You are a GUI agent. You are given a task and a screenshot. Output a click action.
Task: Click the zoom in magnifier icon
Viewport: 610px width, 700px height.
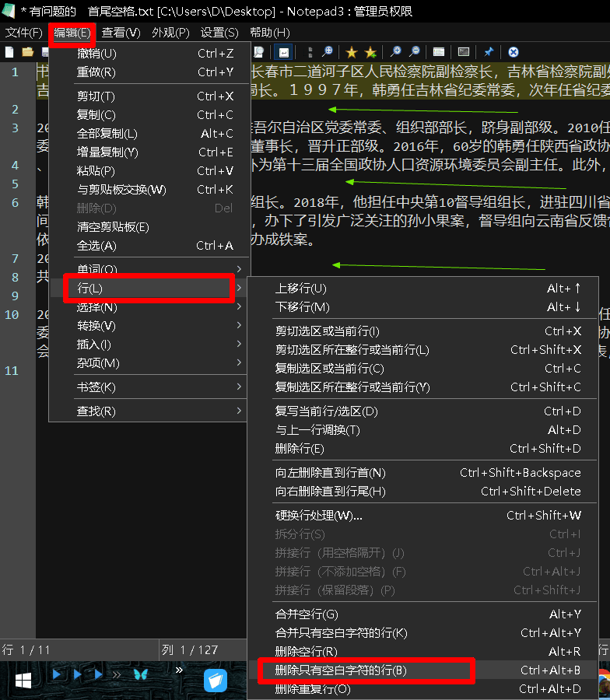pyautogui.click(x=396, y=52)
